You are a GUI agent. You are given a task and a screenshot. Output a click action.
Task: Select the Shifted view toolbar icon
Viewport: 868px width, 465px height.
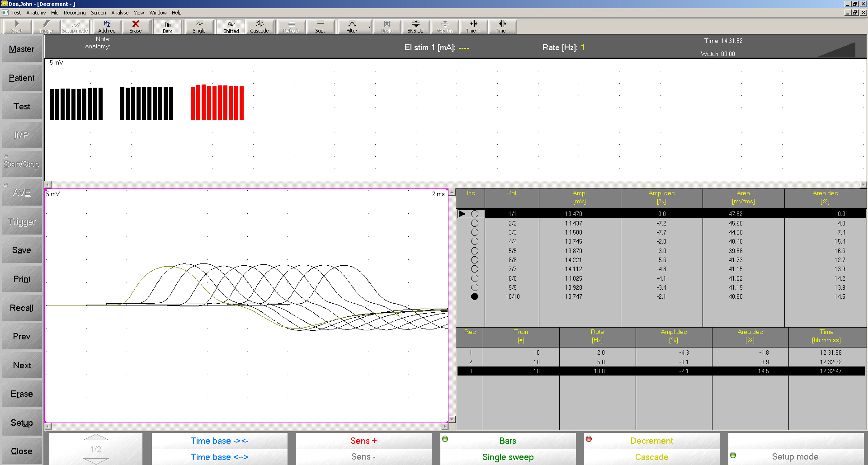(x=231, y=27)
